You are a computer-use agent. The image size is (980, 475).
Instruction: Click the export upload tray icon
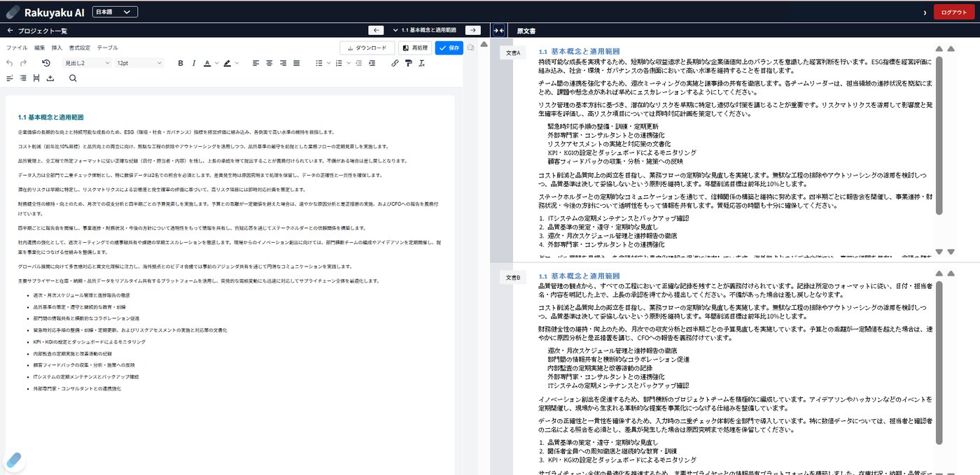point(50,78)
